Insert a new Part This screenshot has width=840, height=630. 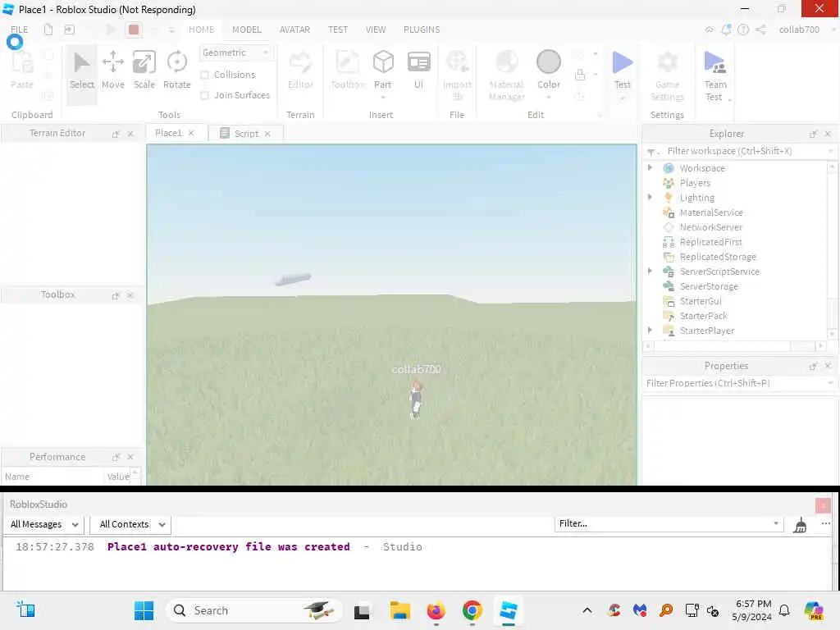coord(383,71)
